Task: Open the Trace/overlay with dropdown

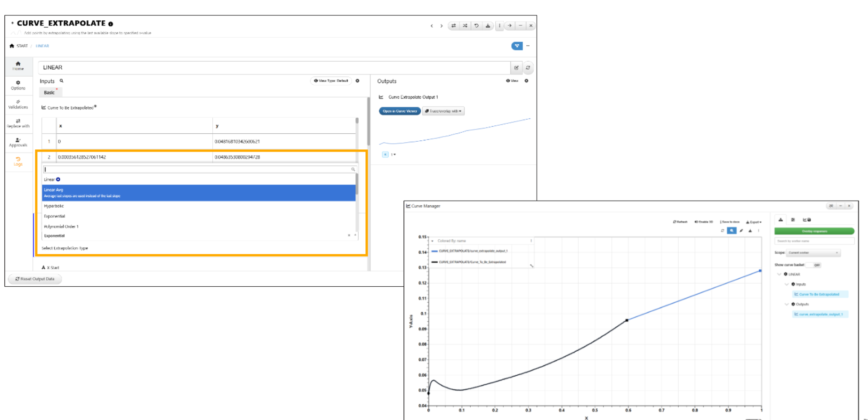Action: pyautogui.click(x=443, y=111)
